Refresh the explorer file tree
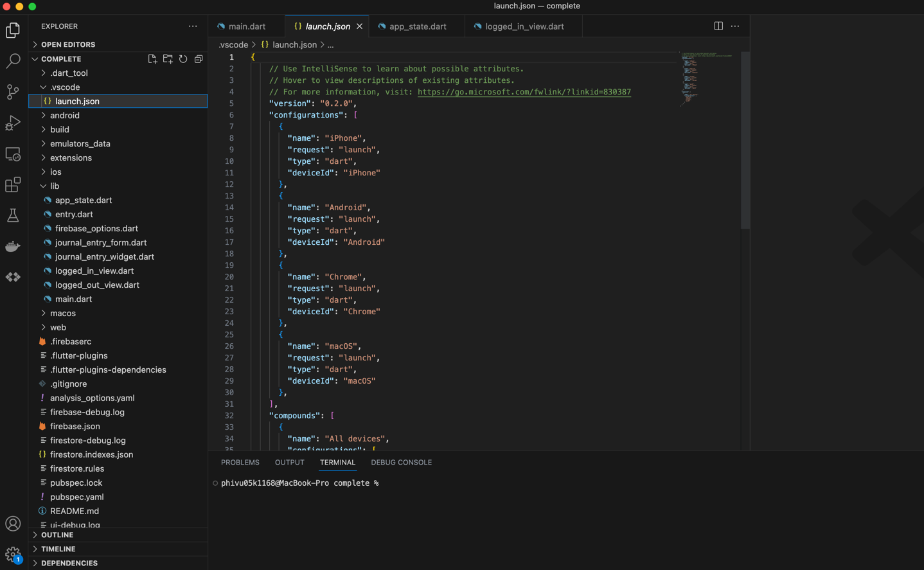The image size is (924, 570). (x=183, y=59)
